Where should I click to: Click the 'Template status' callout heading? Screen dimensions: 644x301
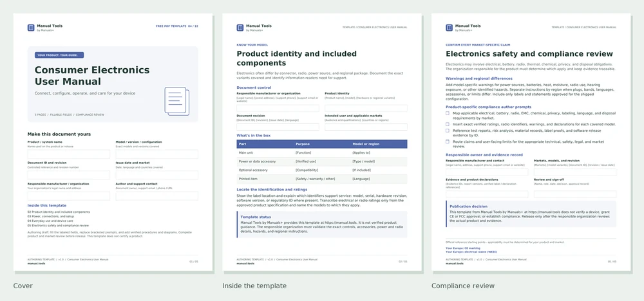[x=256, y=217]
